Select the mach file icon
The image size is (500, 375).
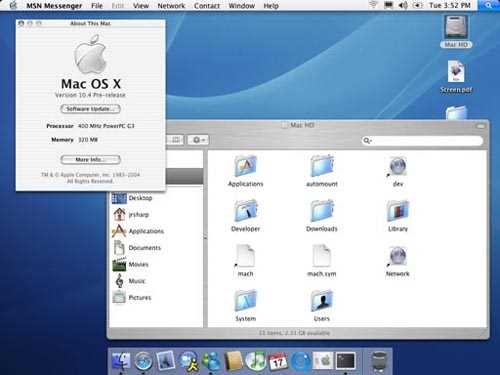[x=246, y=256]
